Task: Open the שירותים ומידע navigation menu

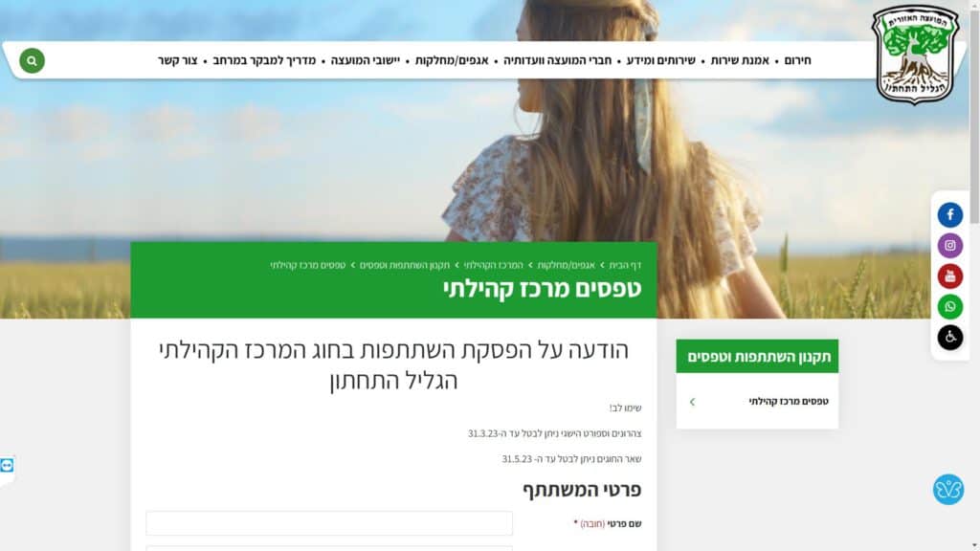Action: click(660, 60)
